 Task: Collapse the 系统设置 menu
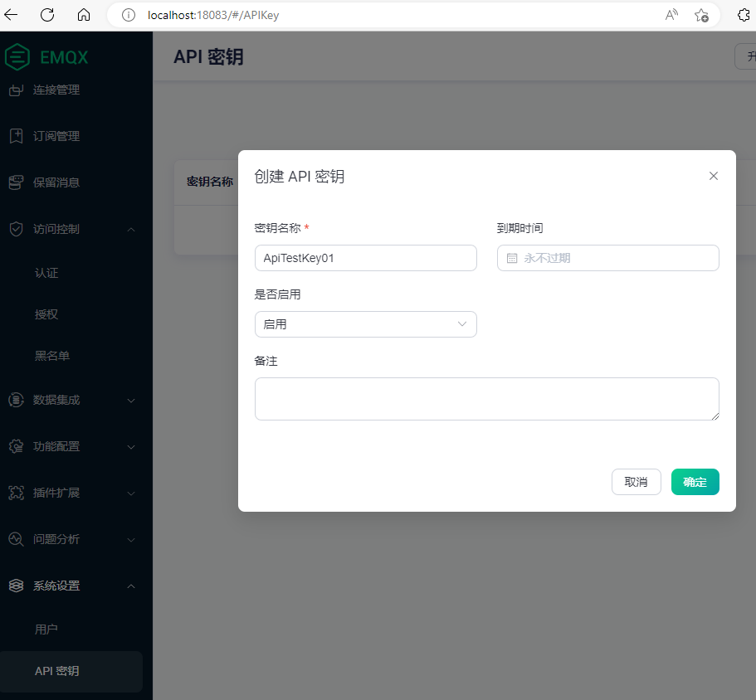tap(56, 586)
